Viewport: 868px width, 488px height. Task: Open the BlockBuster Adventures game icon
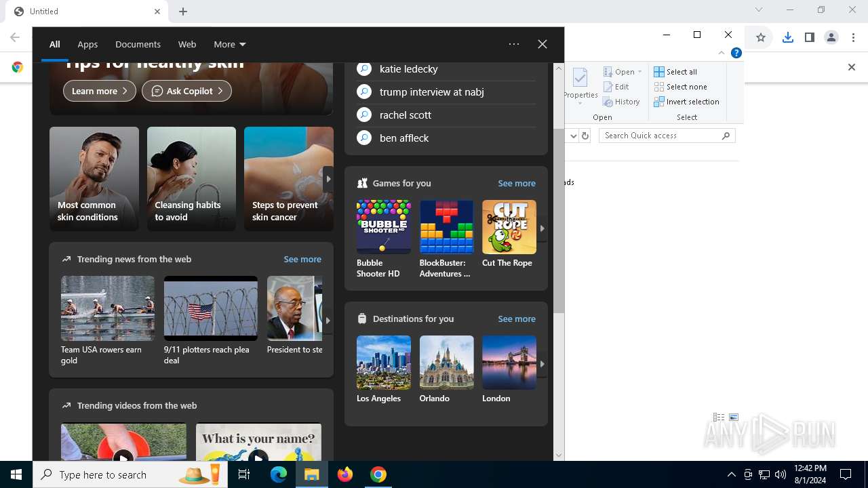pos(446,226)
